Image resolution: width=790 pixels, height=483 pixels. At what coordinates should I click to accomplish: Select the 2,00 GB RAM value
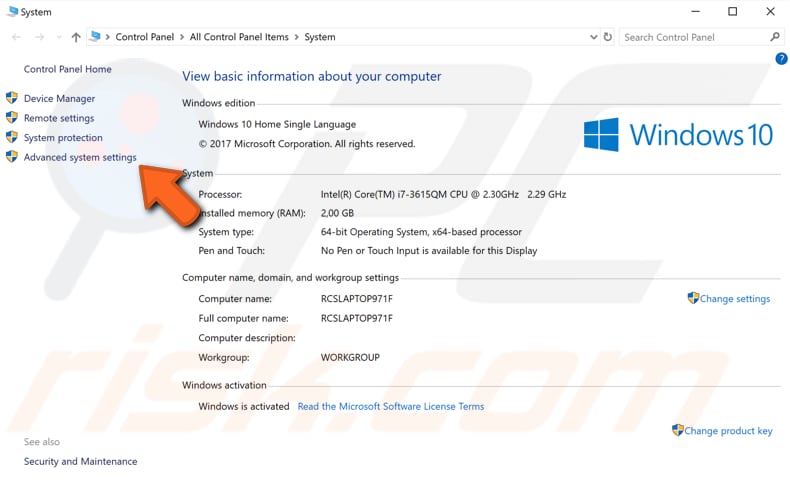pos(337,213)
